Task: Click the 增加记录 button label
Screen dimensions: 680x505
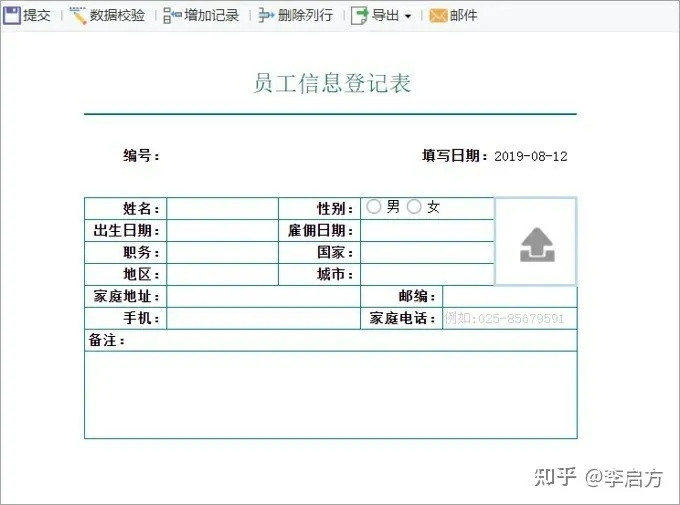Action: click(x=211, y=16)
